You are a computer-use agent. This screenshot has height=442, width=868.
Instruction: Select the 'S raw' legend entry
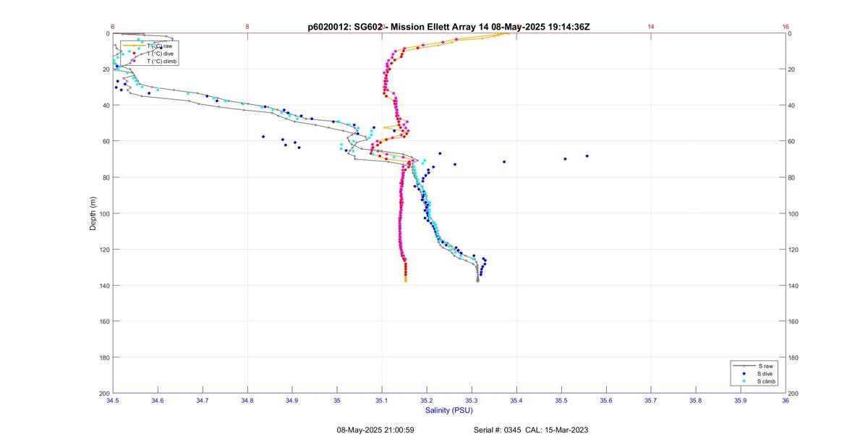pos(764,366)
